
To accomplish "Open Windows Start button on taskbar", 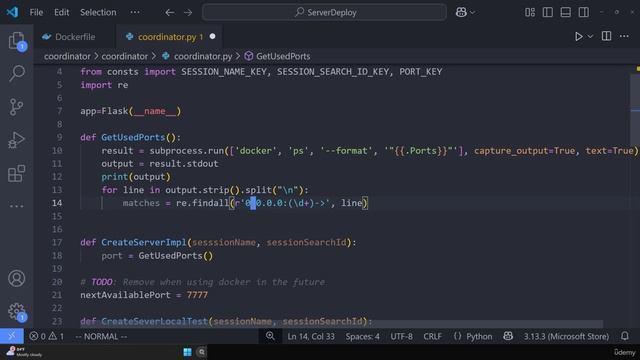I will (x=187, y=352).
